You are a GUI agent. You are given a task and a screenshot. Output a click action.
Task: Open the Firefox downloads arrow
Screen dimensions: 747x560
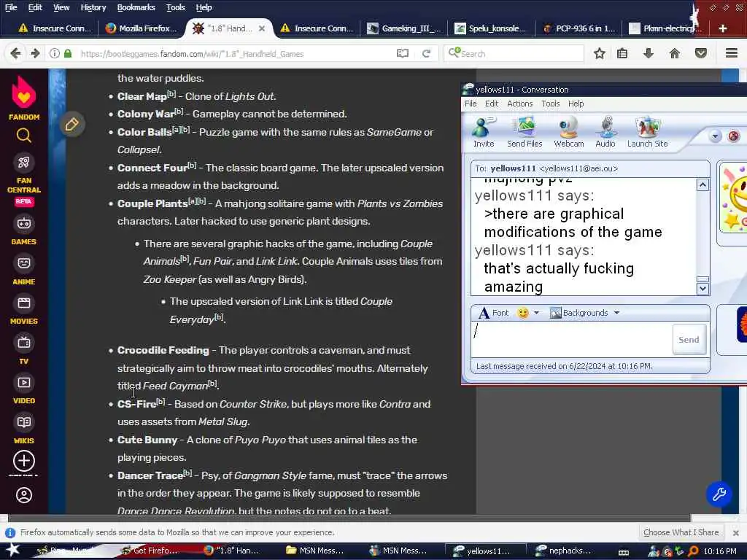click(x=648, y=53)
